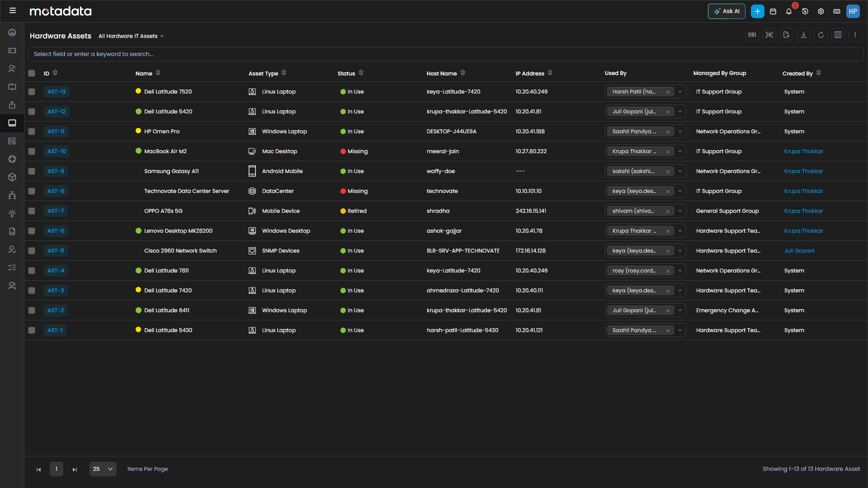
Task: Open the column selection icon
Action: coord(838,35)
